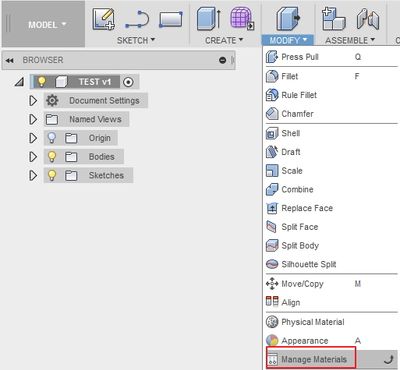Select Named Views label in browser

(95, 119)
